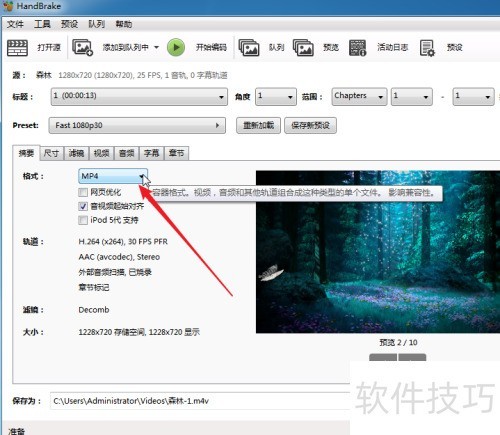Open the 打开源 toolbar label
Image resolution: width=500 pixels, height=435 pixels.
(x=49, y=47)
